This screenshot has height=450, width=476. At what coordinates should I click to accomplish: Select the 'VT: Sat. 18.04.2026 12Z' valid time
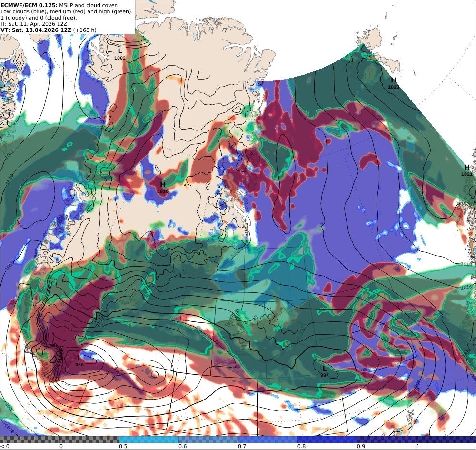coord(36,30)
